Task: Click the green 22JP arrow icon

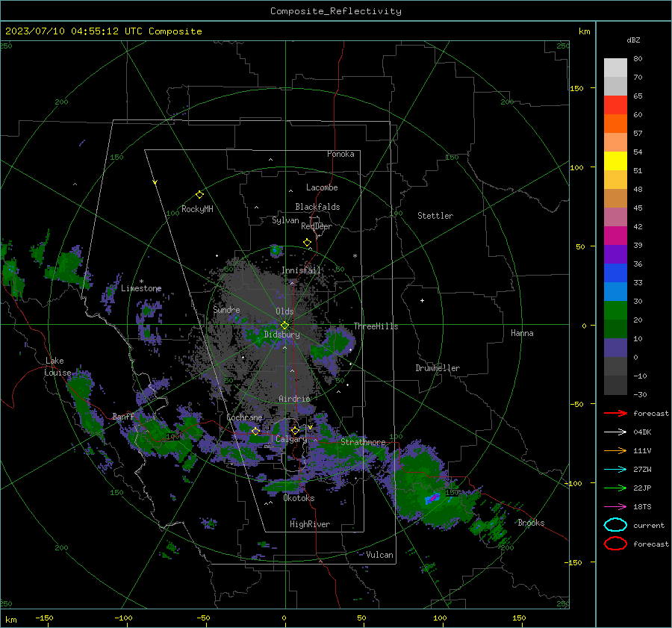Action: click(615, 488)
